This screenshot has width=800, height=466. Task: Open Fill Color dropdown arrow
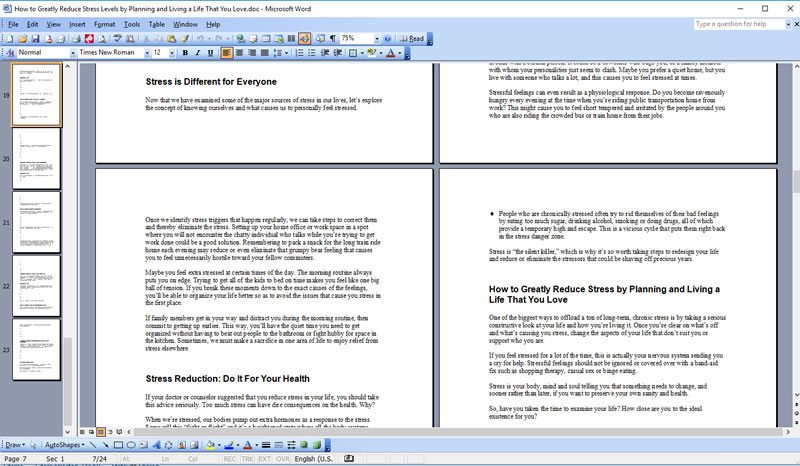[x=219, y=445]
